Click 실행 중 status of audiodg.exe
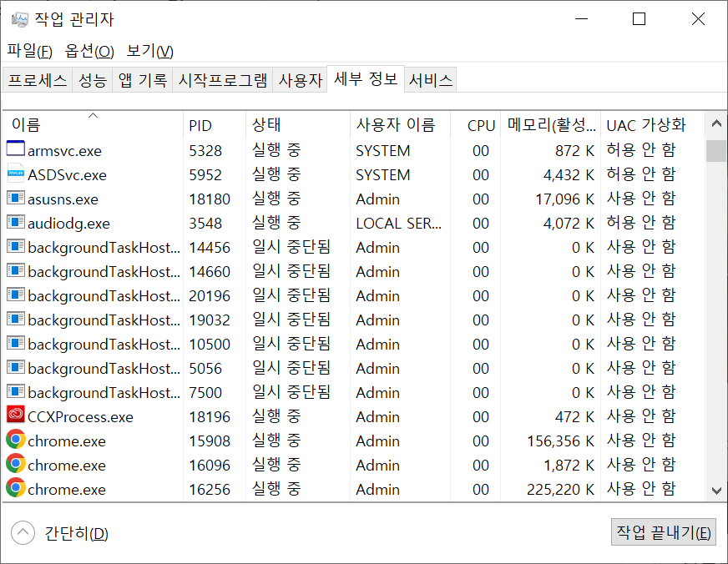Screen dimensions: 728x564 (x=276, y=223)
